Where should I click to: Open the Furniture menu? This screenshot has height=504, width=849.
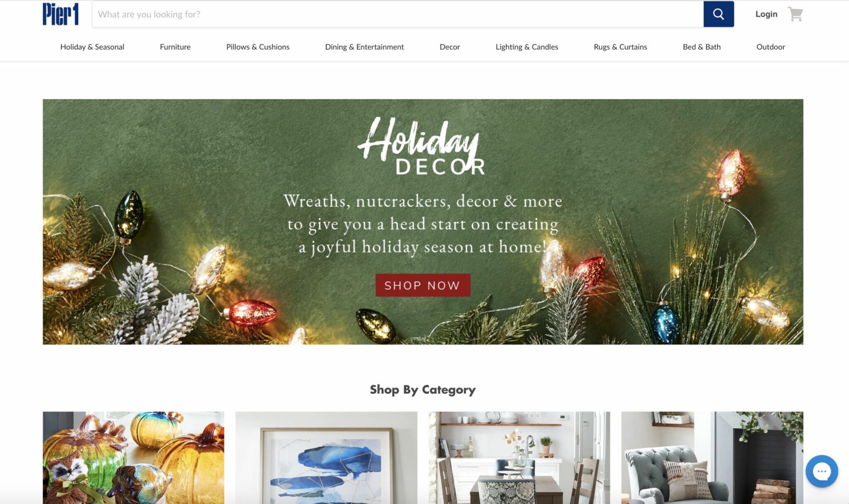click(175, 47)
